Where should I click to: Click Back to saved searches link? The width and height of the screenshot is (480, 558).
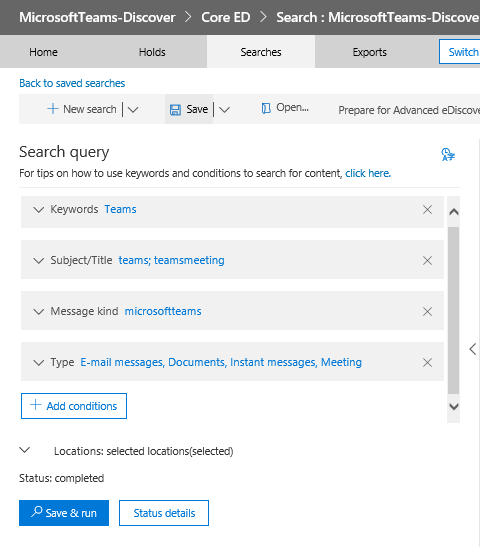(x=72, y=83)
